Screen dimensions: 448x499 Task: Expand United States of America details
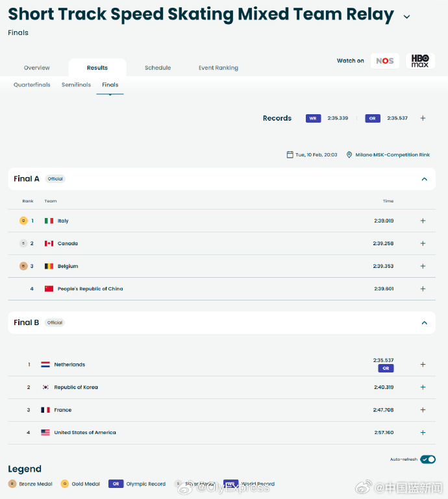[x=423, y=432]
